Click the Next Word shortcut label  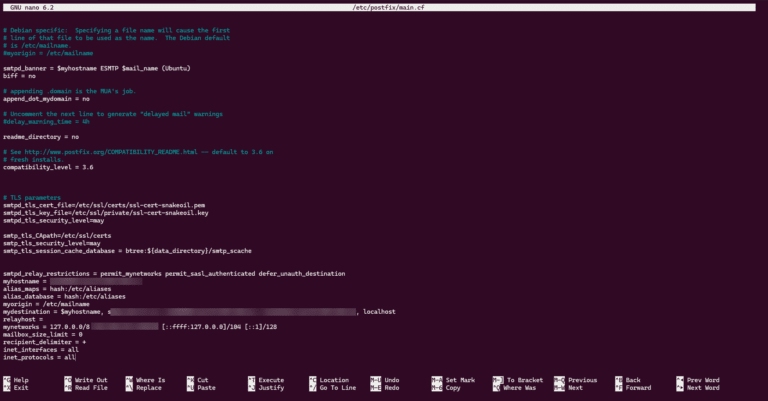point(703,388)
